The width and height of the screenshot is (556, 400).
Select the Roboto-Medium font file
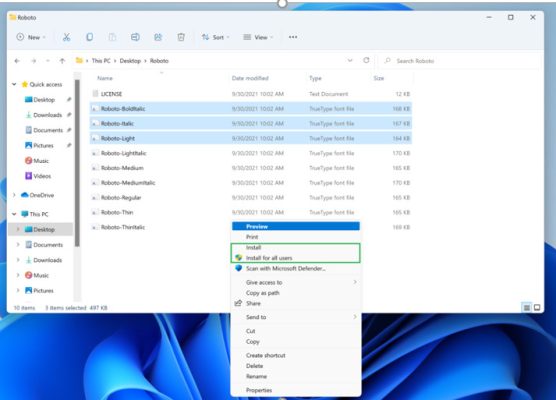pyautogui.click(x=250, y=168)
